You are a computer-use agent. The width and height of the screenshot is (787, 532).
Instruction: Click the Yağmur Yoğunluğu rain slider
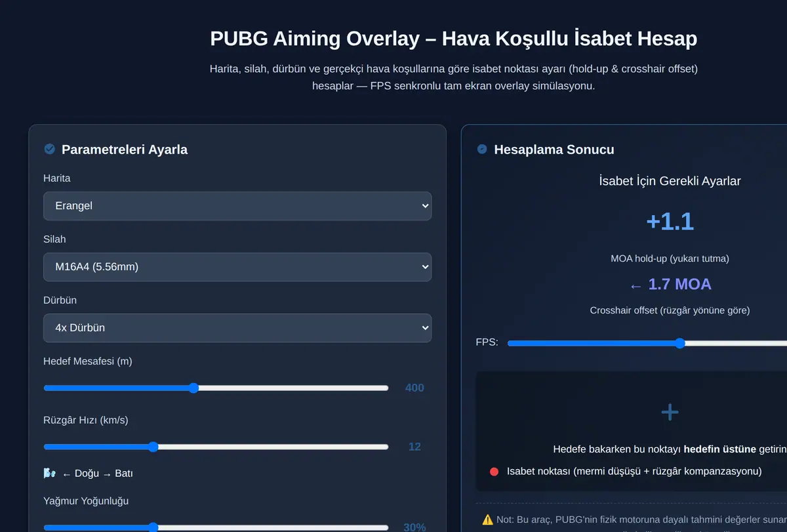[216, 527]
